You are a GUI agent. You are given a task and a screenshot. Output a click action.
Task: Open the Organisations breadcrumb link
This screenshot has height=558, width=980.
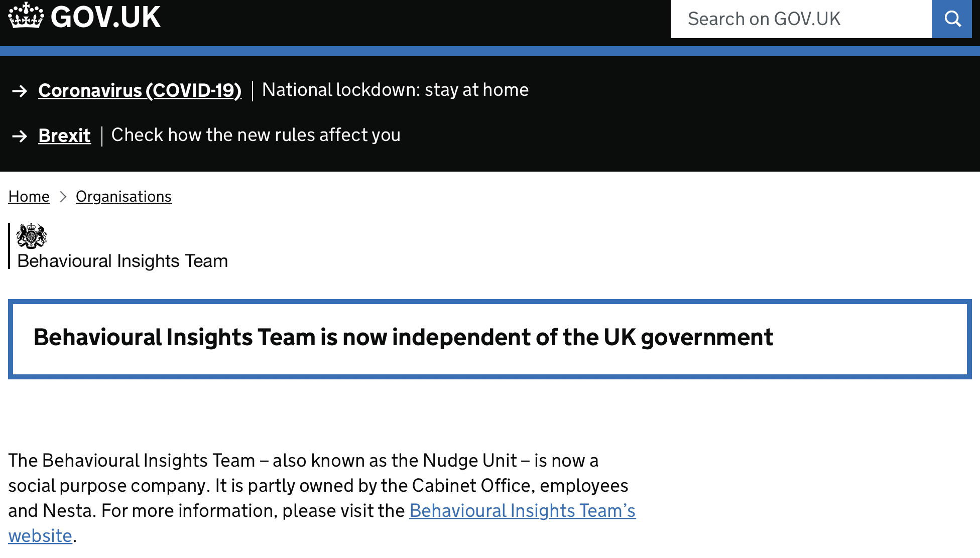(x=124, y=197)
